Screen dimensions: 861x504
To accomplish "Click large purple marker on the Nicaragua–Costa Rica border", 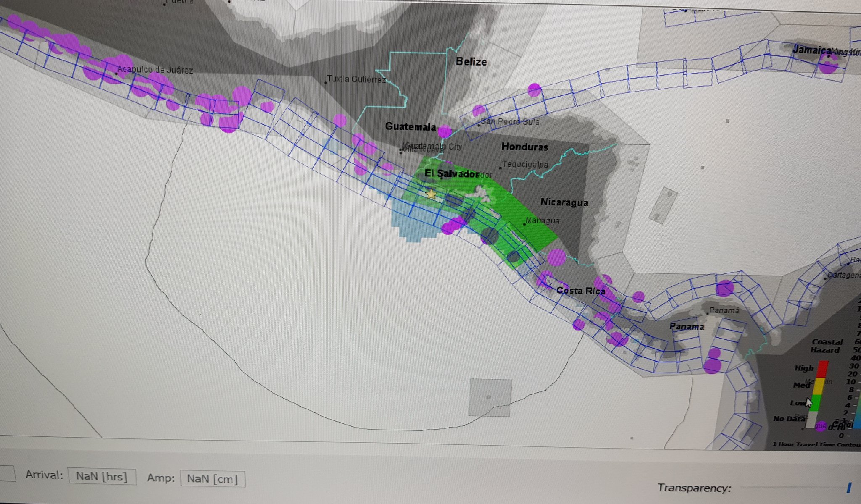I will pos(557,257).
